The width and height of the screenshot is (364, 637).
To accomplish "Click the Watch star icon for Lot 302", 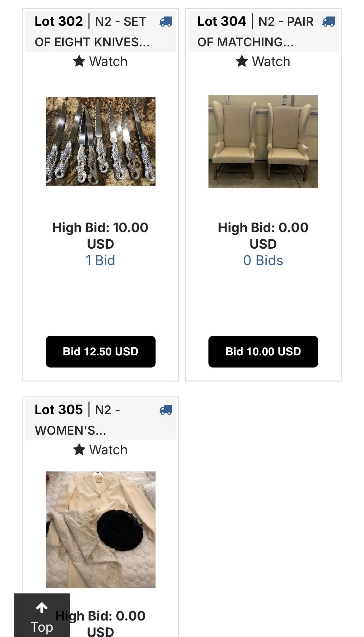I will coord(79,61).
